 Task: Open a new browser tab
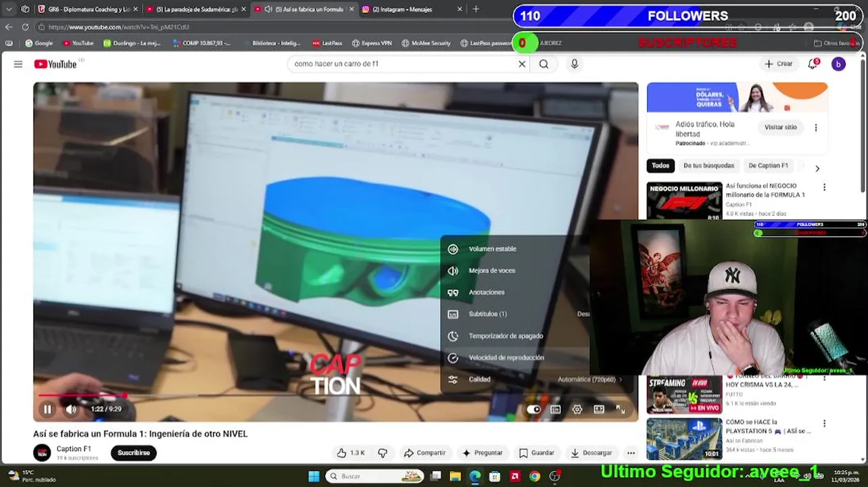point(476,9)
